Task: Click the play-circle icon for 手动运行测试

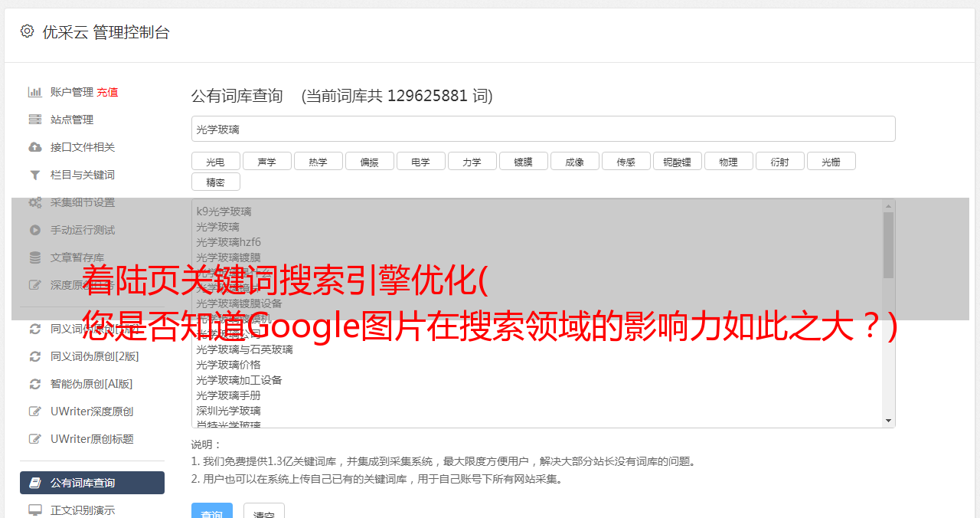Action: click(34, 230)
